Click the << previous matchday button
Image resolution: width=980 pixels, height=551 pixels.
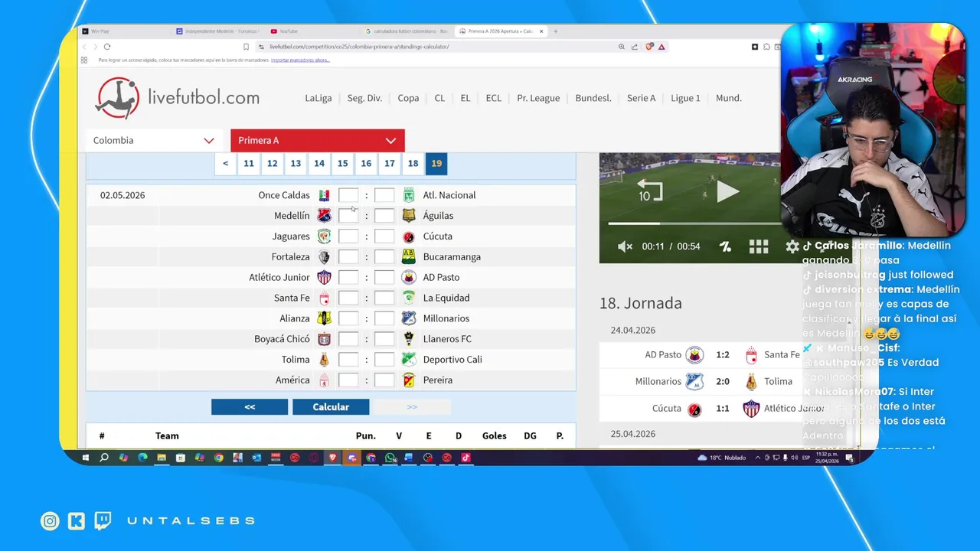coord(250,407)
